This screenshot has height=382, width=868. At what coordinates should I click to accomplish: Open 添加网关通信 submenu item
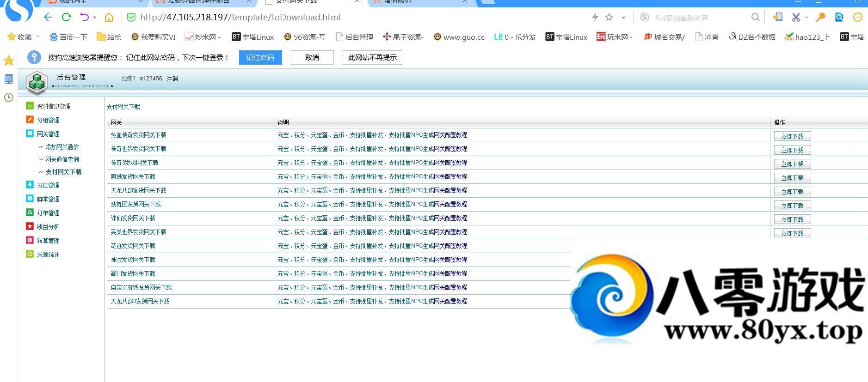(x=62, y=147)
